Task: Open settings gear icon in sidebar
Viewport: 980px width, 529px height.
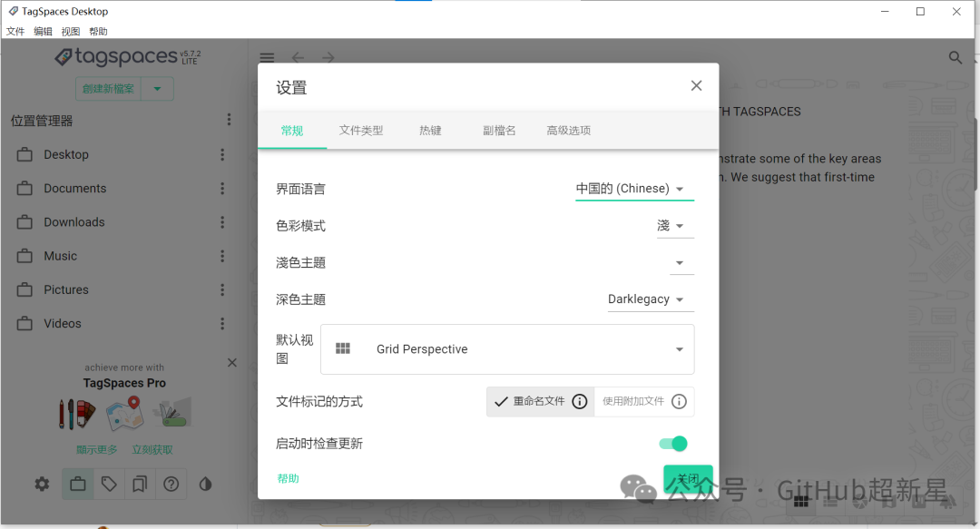Action: coord(42,484)
